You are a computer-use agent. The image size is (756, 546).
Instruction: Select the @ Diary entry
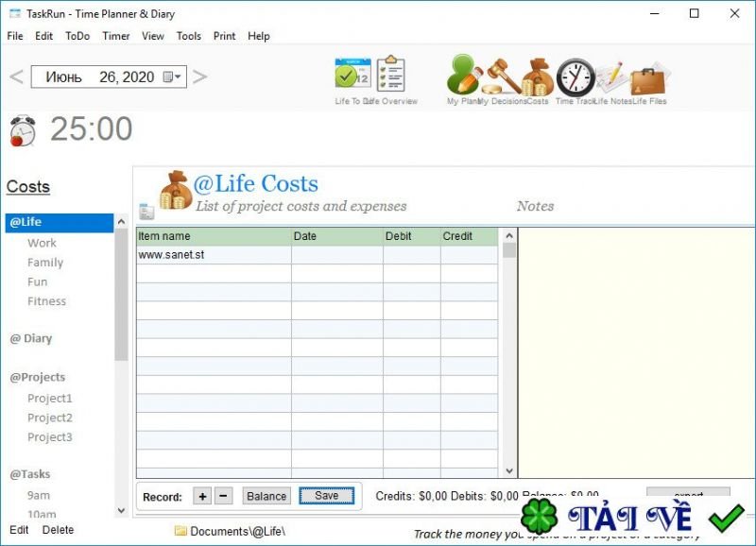31,338
